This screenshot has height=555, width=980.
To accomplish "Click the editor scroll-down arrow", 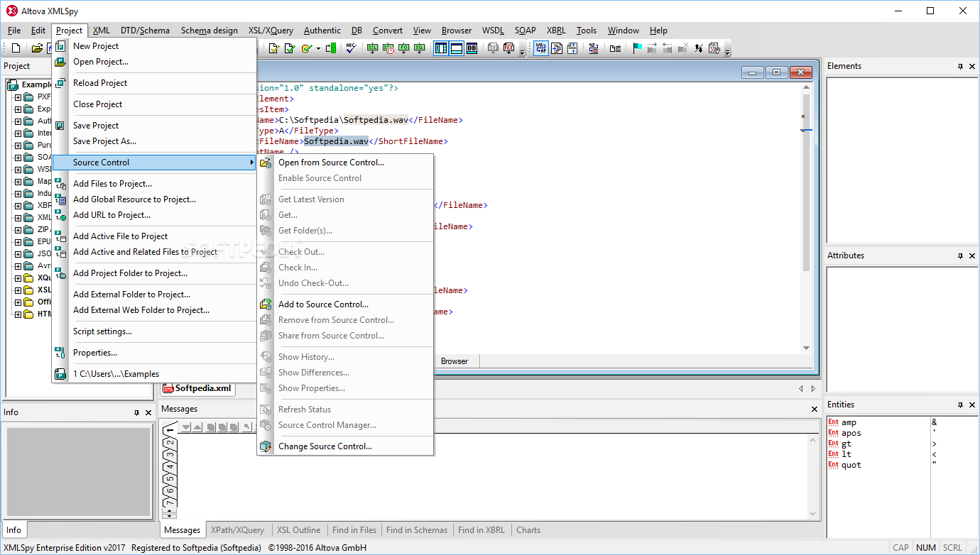I will 806,348.
